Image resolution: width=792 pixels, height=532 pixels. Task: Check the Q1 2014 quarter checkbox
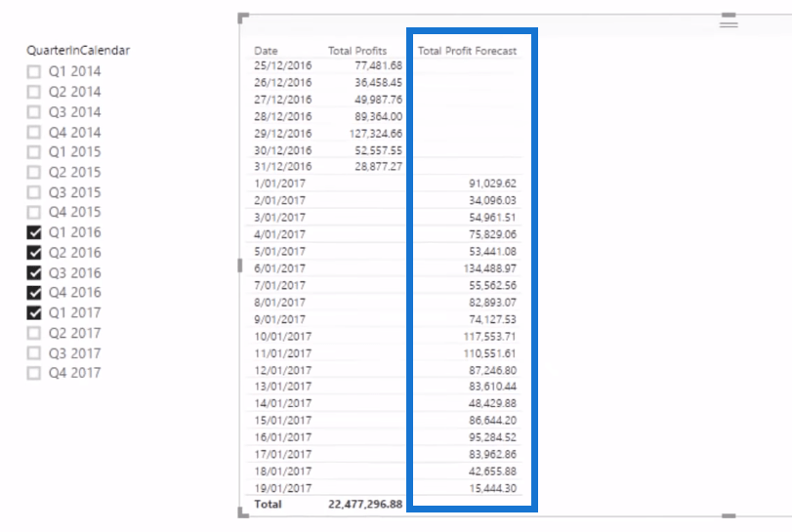(x=34, y=71)
